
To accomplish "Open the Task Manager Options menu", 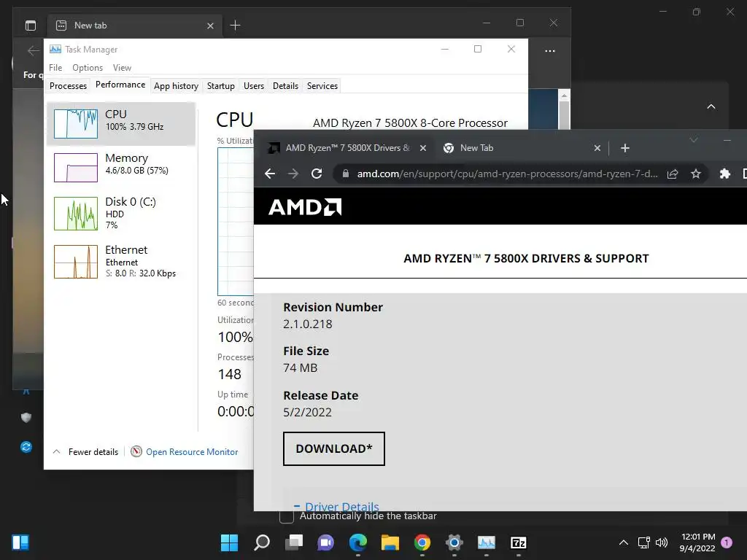I will coord(88,68).
